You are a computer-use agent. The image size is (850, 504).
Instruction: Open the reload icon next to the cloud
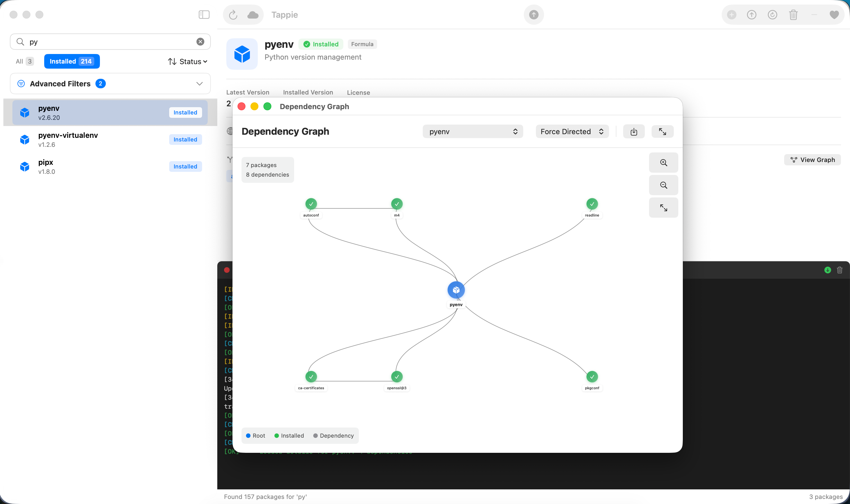point(232,15)
